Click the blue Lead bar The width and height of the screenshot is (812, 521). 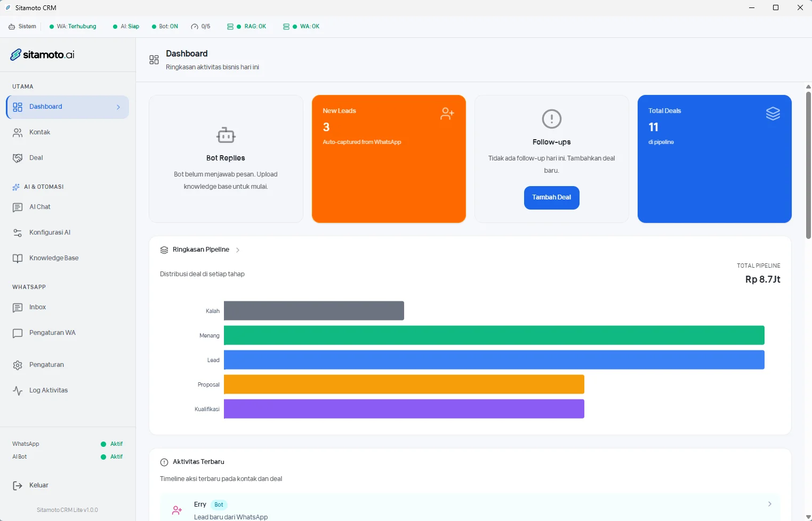[494, 360]
